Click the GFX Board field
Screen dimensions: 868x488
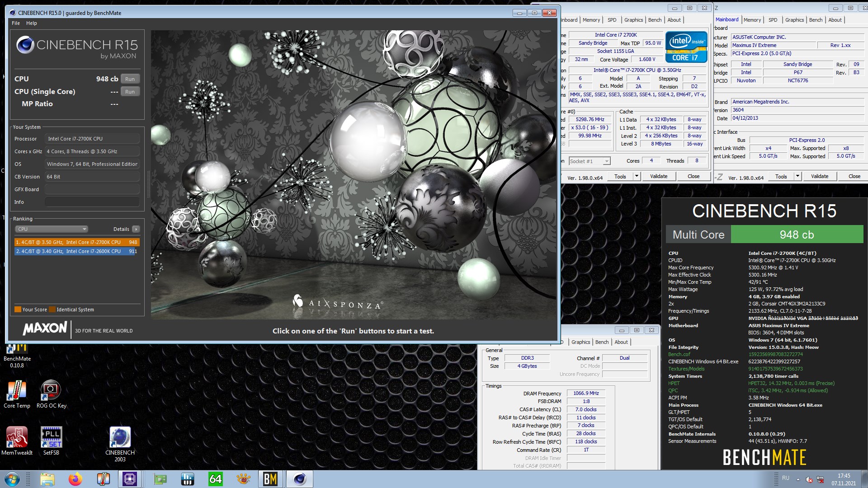[92, 189]
